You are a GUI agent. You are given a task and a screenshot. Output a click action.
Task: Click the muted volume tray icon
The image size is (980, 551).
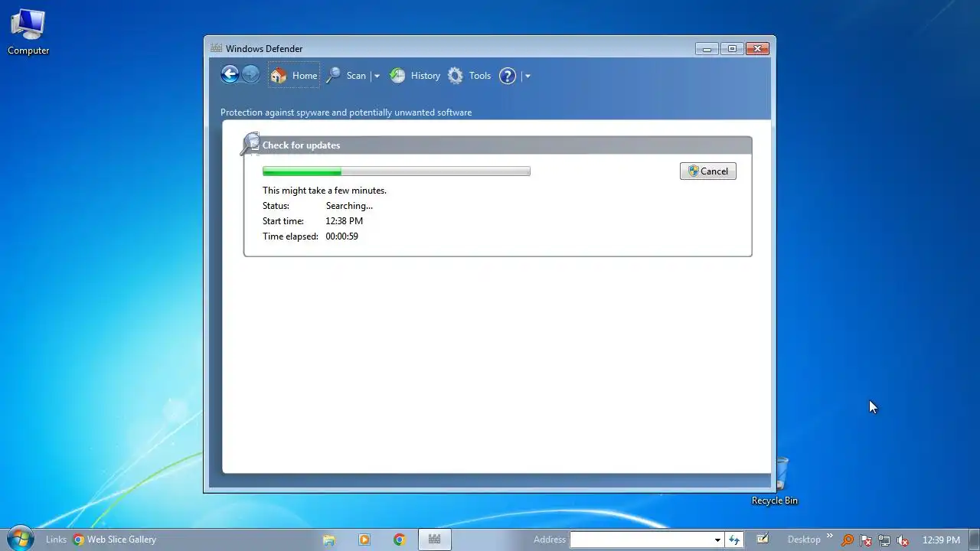pyautogui.click(x=903, y=540)
